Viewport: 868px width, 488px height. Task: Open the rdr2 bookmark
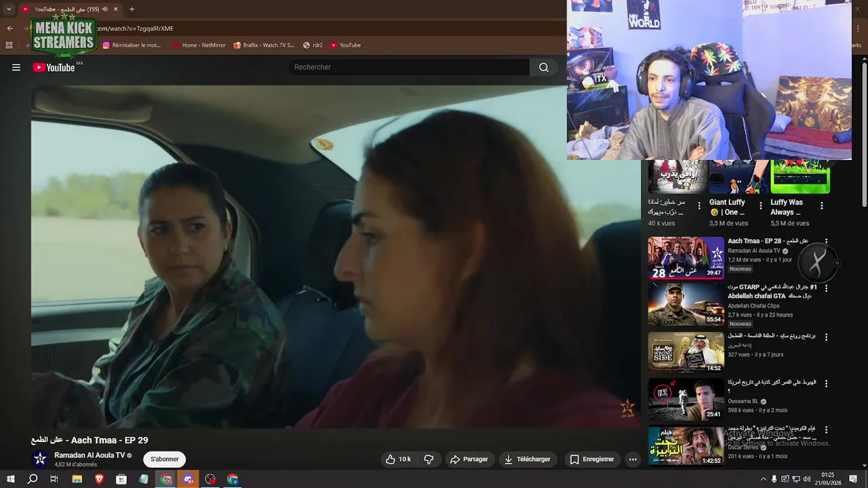click(313, 45)
